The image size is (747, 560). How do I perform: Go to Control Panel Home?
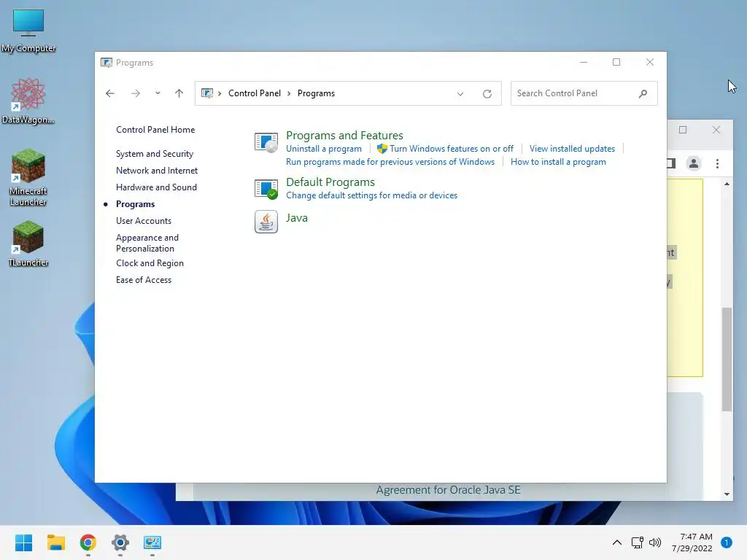[155, 130]
